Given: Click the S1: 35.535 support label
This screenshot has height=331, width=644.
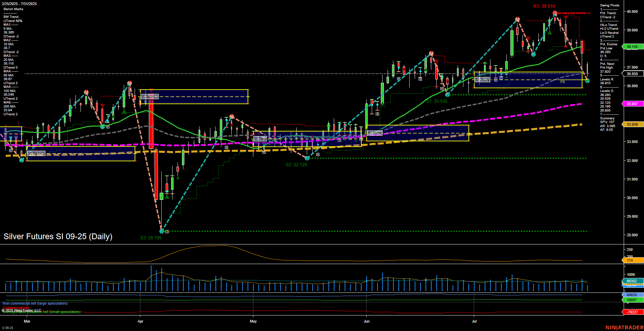Looking at the screenshot, I should point(437,101).
